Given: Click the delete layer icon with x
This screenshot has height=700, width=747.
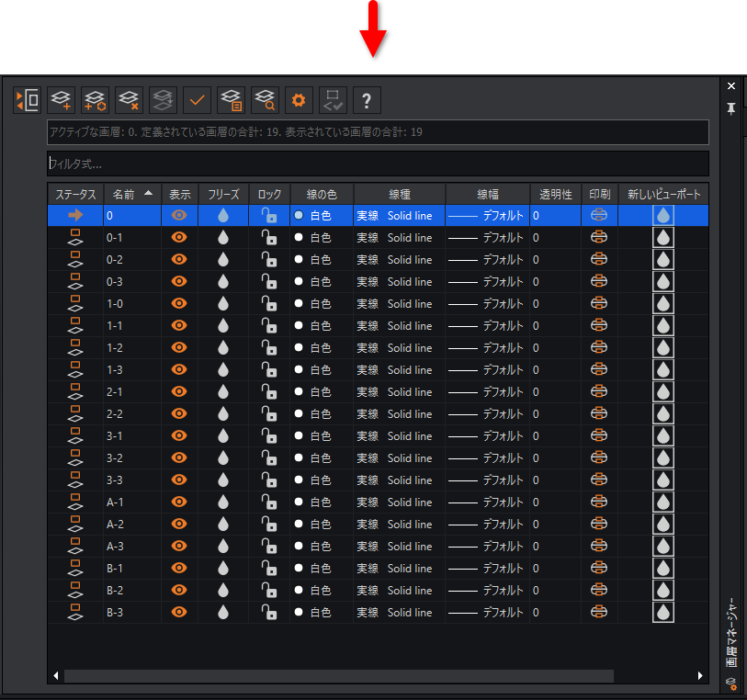Looking at the screenshot, I should [129, 100].
